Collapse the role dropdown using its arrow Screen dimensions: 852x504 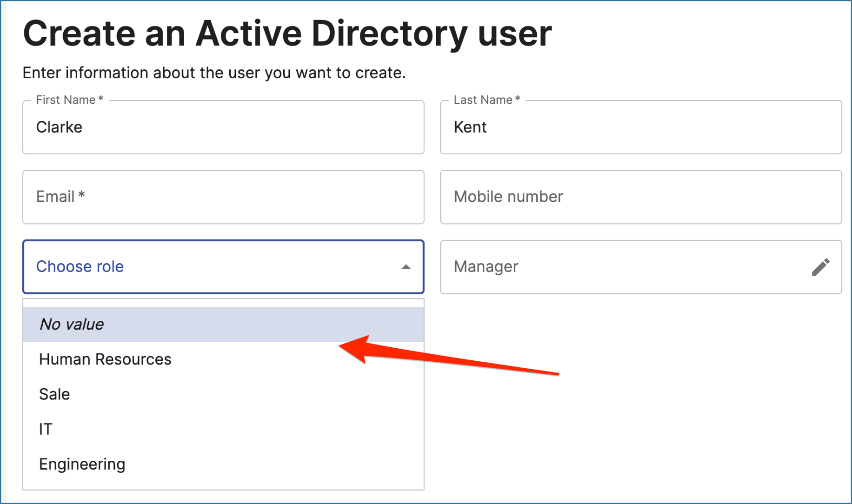(x=406, y=267)
